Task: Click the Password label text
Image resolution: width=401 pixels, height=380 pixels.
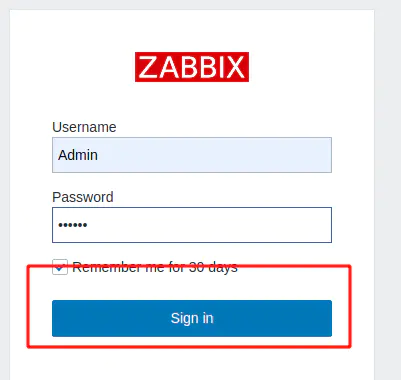Action: click(x=83, y=197)
